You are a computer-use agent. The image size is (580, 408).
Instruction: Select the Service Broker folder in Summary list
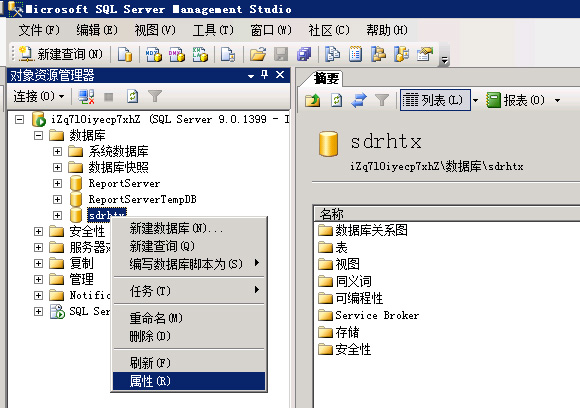pos(368,315)
